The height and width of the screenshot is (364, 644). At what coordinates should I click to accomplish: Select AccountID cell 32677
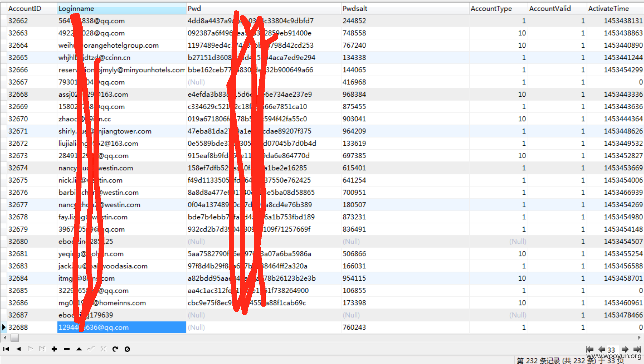(x=32, y=205)
